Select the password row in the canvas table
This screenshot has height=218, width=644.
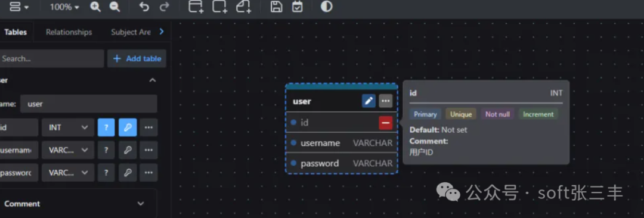[342, 163]
